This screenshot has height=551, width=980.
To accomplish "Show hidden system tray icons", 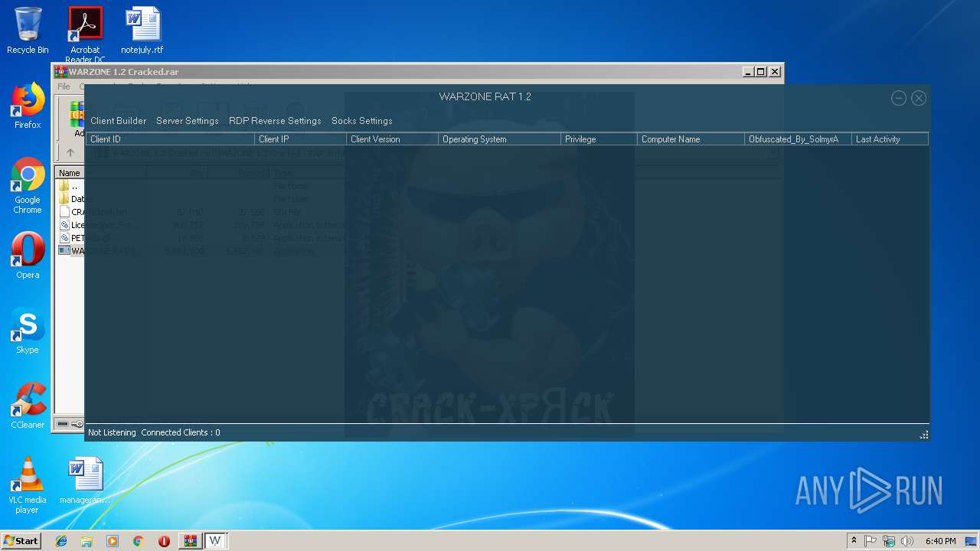I will click(854, 541).
